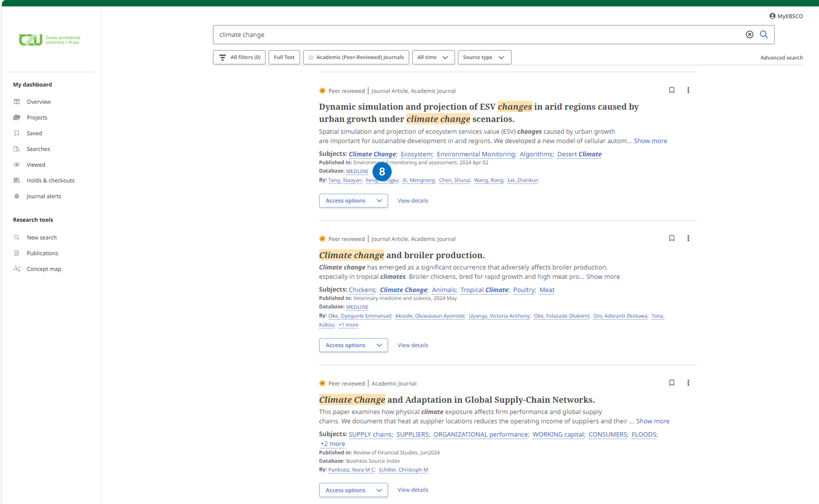Open Concept map under Research tools
Screen dimensions: 819x504
pyautogui.click(x=44, y=269)
